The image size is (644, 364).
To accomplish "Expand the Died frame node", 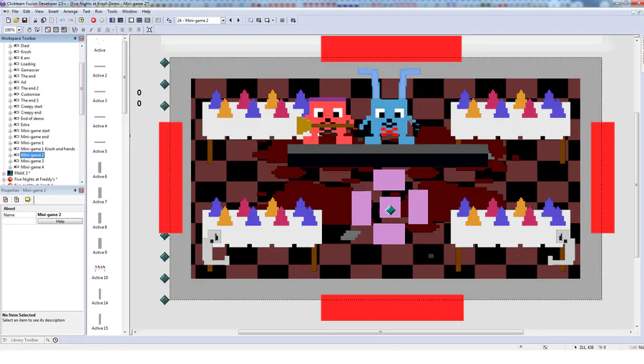I will pyautogui.click(x=10, y=46).
